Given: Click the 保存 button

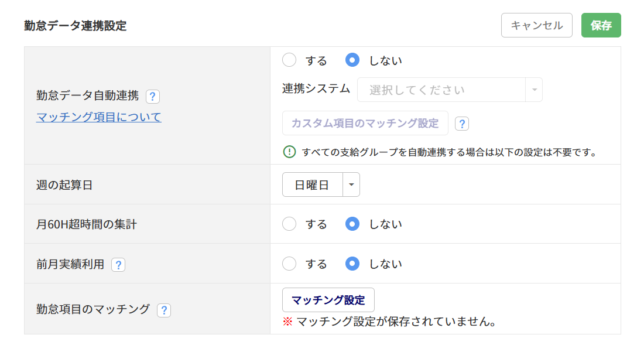Looking at the screenshot, I should [x=601, y=25].
